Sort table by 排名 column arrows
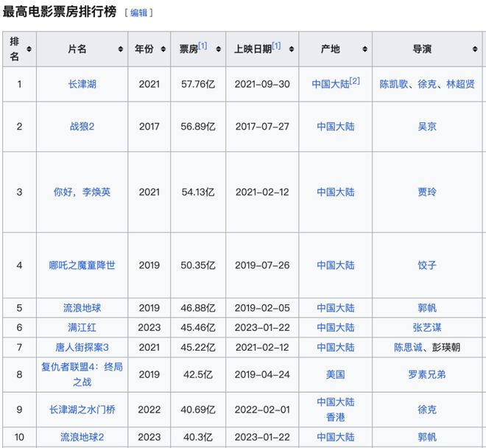Screen dimensions: 486x448 pyautogui.click(x=29, y=49)
